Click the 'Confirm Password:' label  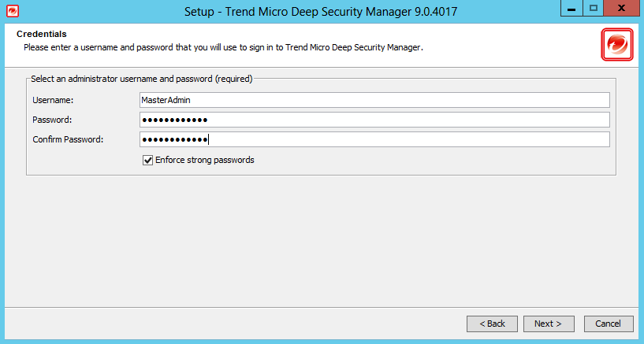click(68, 139)
